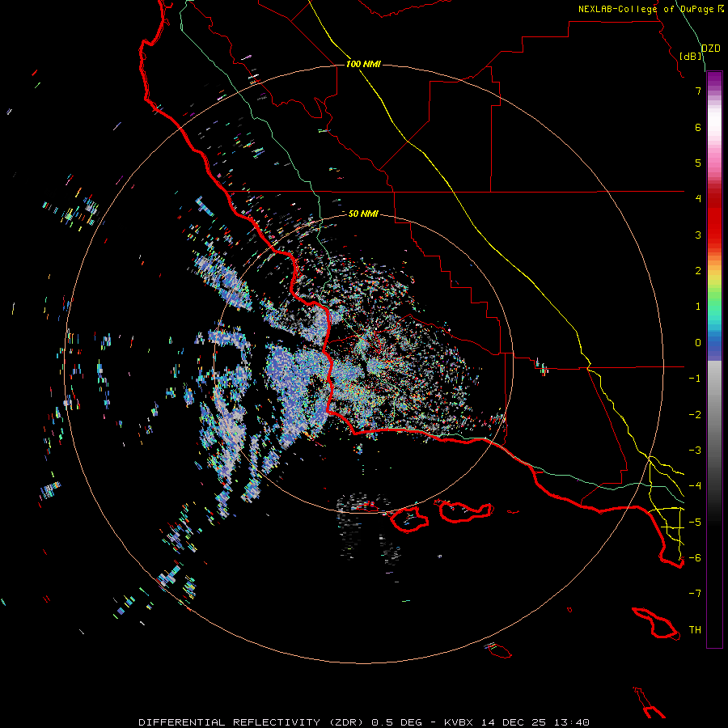This screenshot has height=728, width=728.
Task: Select the DZD product label above color bar
Action: 710,49
